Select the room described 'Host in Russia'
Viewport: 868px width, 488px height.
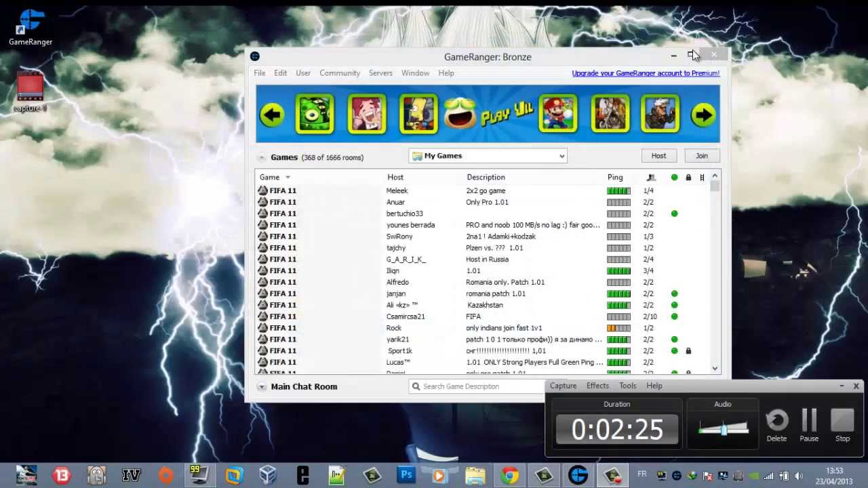coord(482,260)
